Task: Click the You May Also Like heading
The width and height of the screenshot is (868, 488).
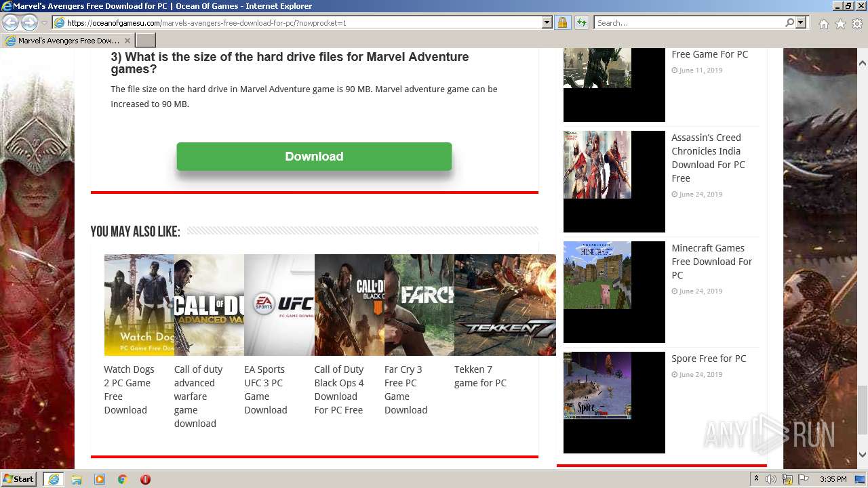Action: 135,232
